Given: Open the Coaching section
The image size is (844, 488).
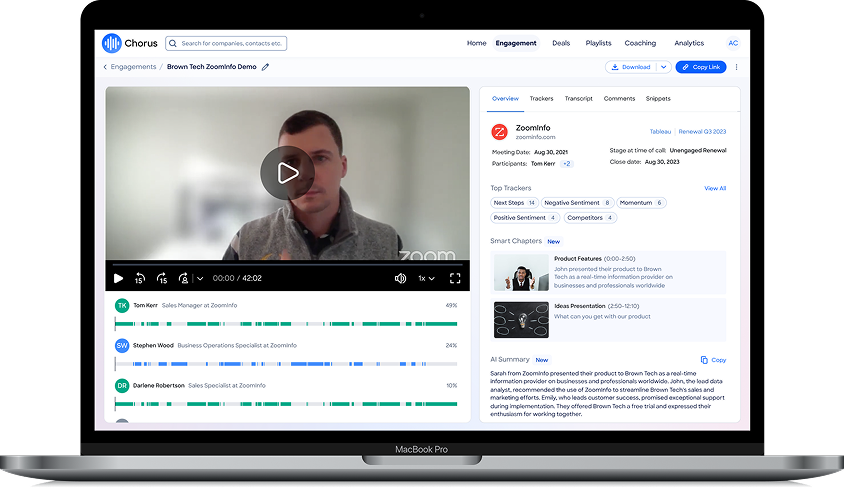Looking at the screenshot, I should tap(640, 43).
